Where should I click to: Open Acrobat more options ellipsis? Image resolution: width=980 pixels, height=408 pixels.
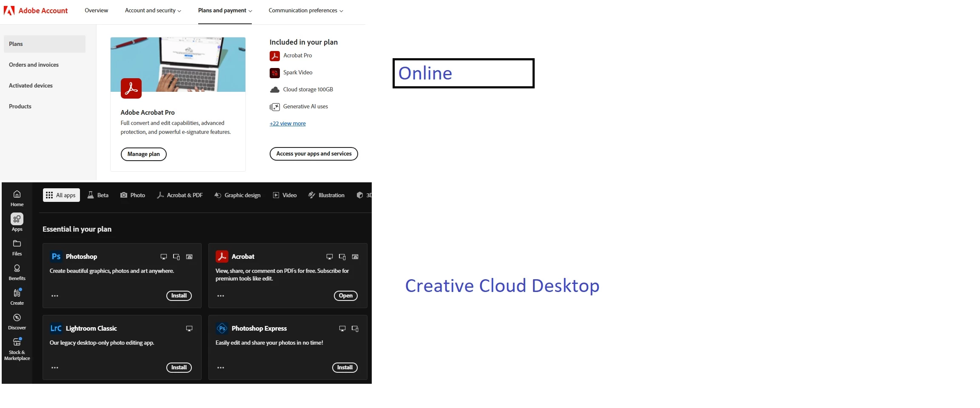[x=221, y=296]
